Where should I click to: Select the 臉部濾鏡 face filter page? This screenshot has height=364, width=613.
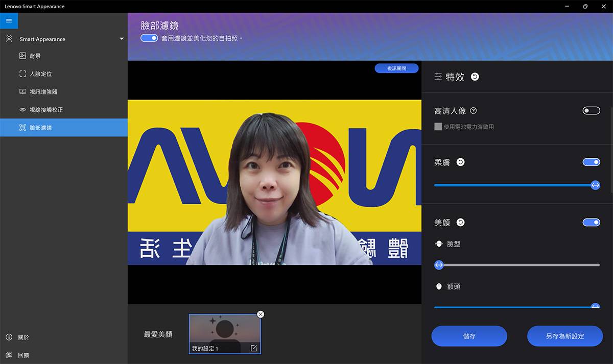[x=64, y=127]
